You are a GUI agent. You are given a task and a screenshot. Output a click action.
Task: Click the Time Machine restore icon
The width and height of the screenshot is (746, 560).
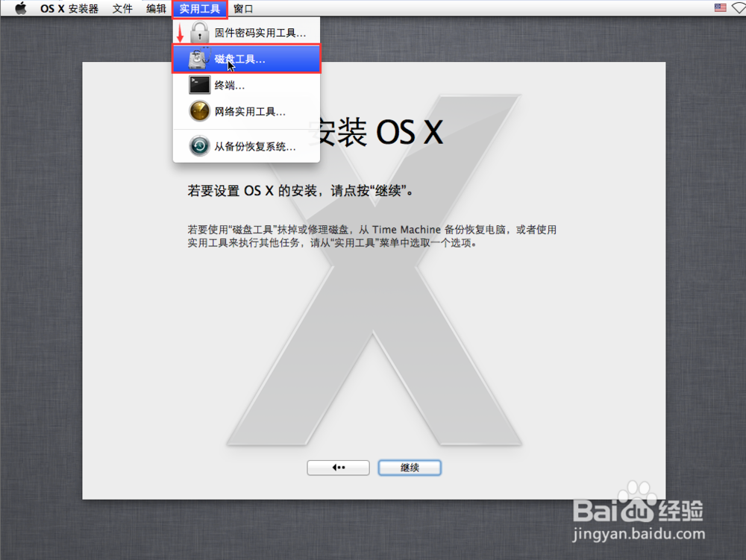tap(199, 146)
